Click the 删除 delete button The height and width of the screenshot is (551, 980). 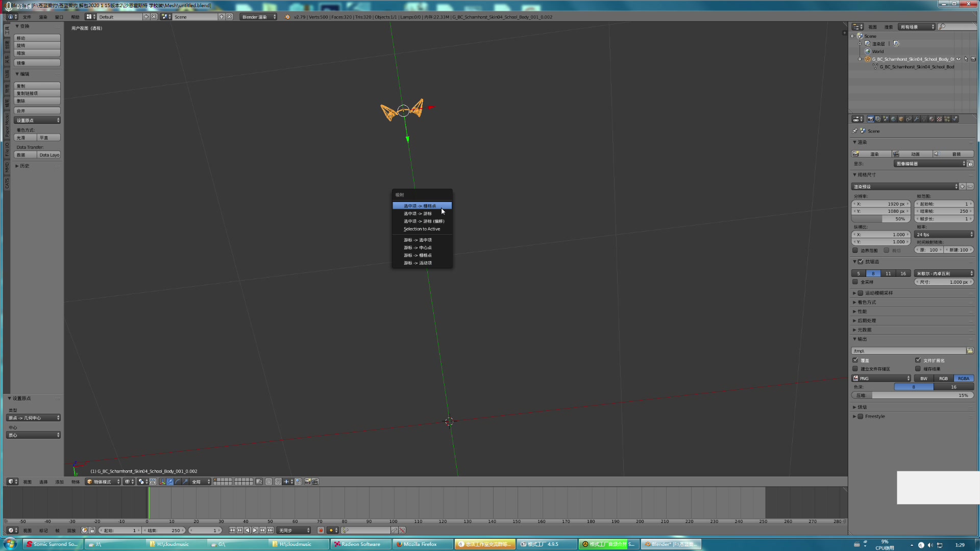pos(37,101)
